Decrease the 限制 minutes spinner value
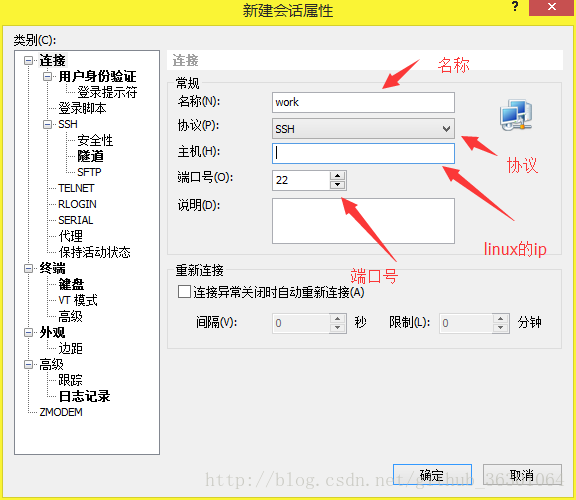The width and height of the screenshot is (576, 500). pos(500,328)
